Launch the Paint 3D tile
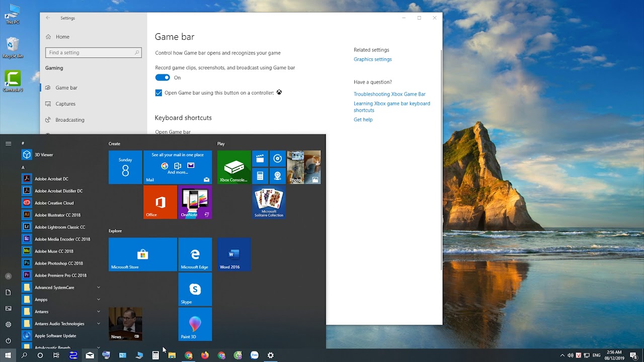Image resolution: width=644 pixels, height=362 pixels. coord(195,324)
